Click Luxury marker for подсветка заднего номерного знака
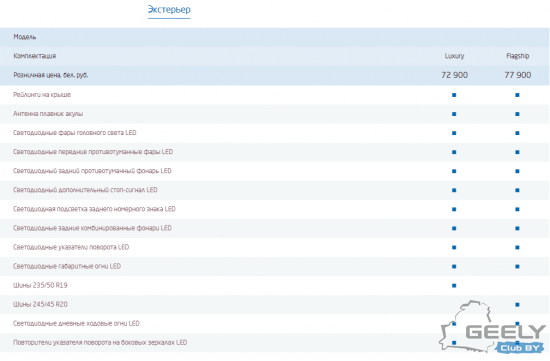The height and width of the screenshot is (361, 550). 454,209
